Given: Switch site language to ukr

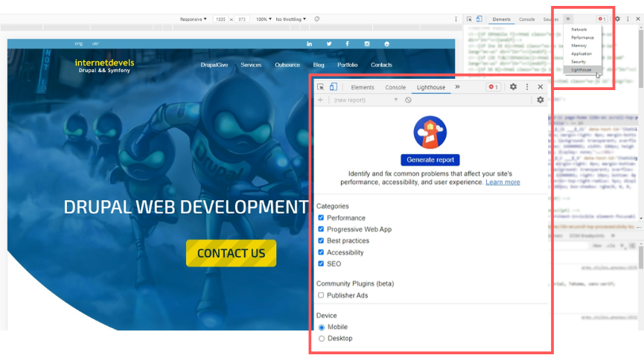Looking at the screenshot, I should point(95,43).
